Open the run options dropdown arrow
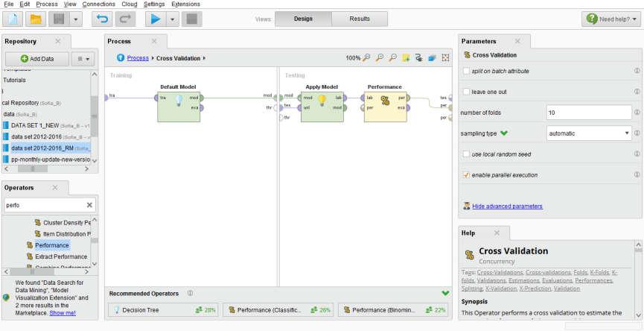The width and height of the screenshot is (644, 331). pos(173,19)
